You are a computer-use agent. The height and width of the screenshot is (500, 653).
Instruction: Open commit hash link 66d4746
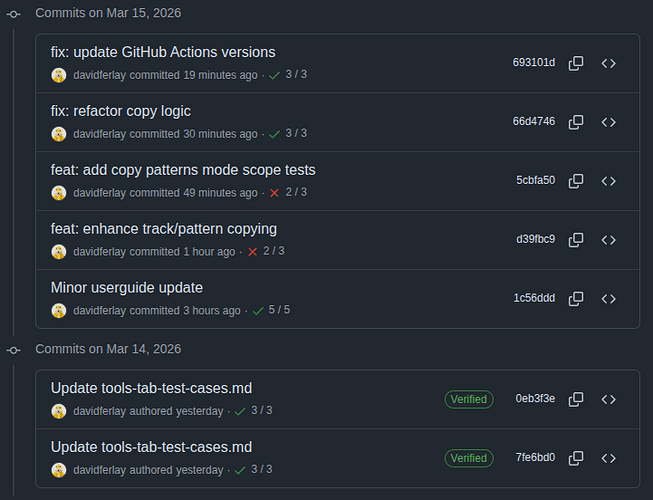[533, 122]
